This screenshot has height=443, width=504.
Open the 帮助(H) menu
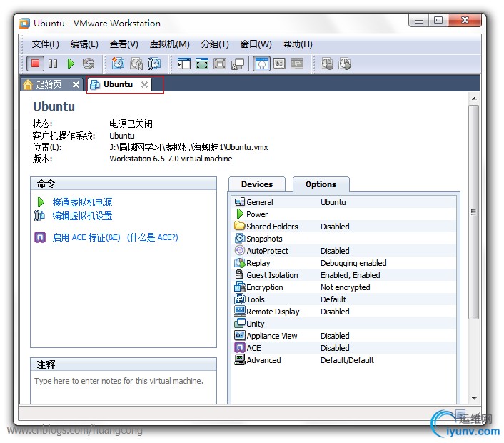pos(298,44)
